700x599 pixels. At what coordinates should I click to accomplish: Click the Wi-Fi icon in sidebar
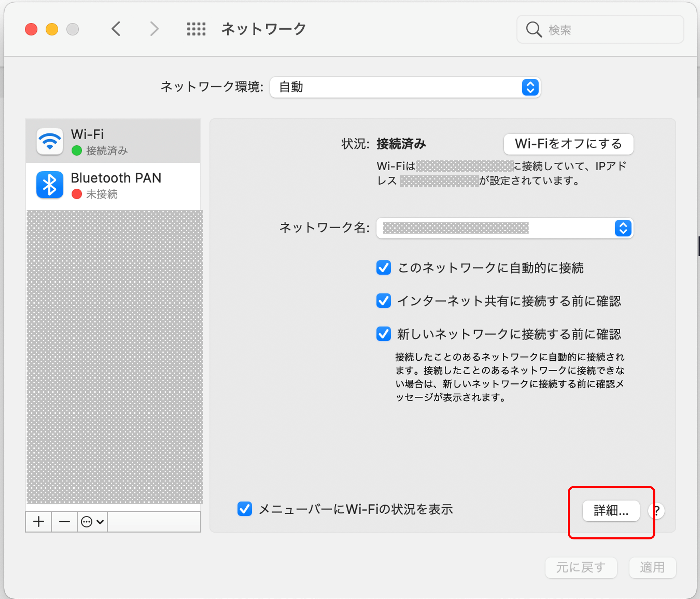(x=50, y=142)
